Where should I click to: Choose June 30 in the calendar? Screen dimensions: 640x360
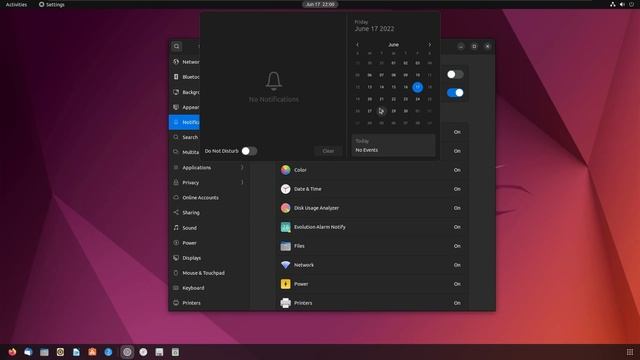(405, 111)
